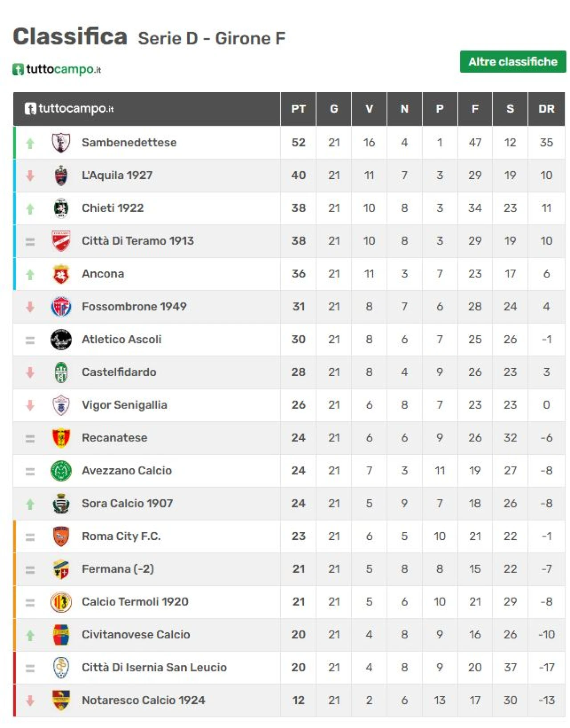This screenshot has height=728, width=570.
Task: Click the Ancona team crest icon
Action: pyautogui.click(x=61, y=274)
